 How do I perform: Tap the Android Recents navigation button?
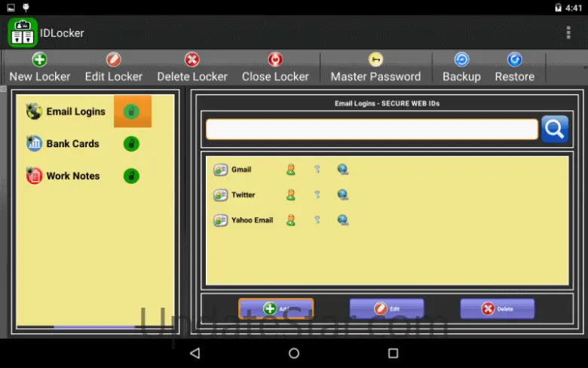(x=393, y=353)
